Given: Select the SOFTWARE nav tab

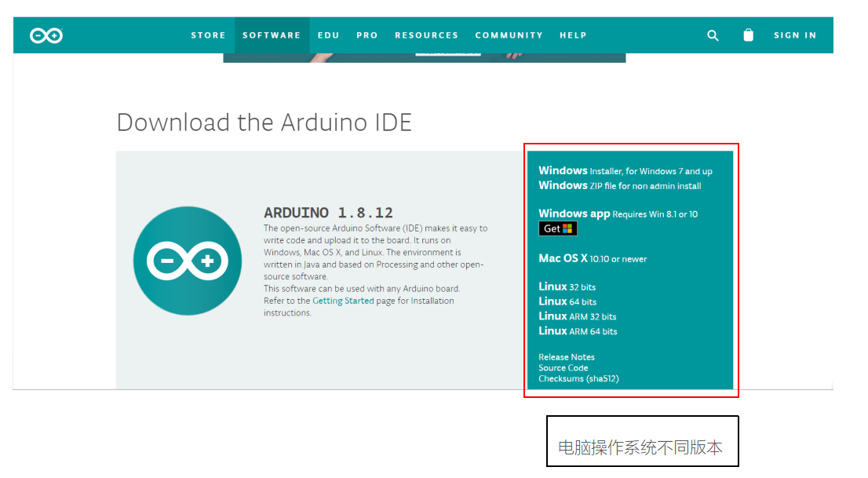Looking at the screenshot, I should [x=272, y=35].
